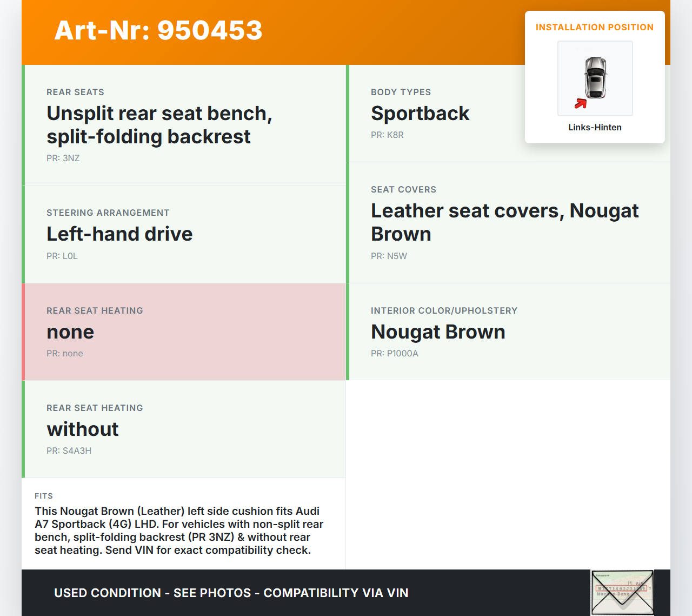Click the Left-hand drive value
This screenshot has height=616, width=692.
pos(119,234)
